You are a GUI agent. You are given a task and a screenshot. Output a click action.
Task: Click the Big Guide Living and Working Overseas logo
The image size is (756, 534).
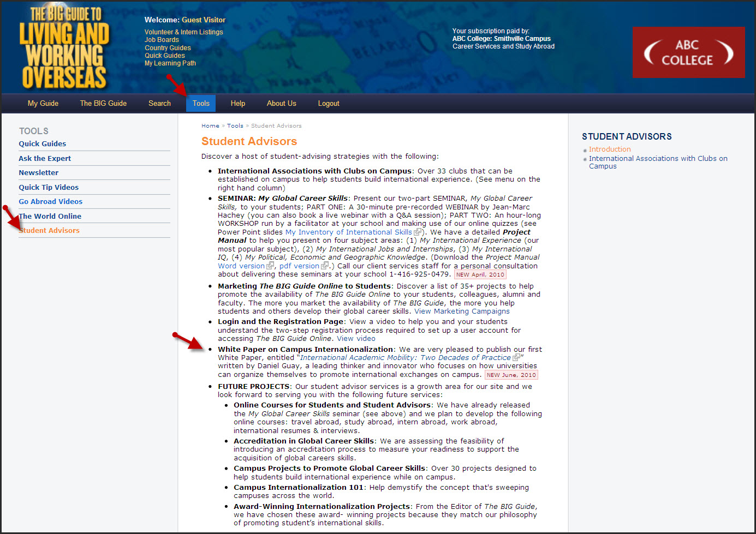pyautogui.click(x=64, y=47)
